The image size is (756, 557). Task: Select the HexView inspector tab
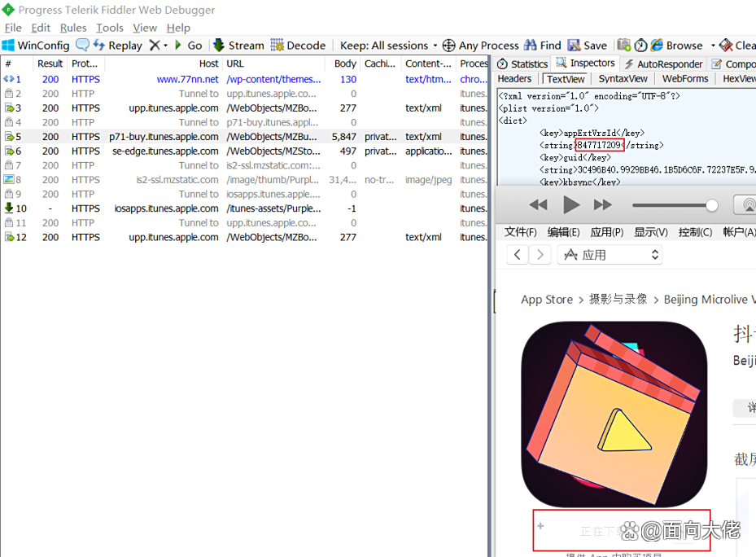(x=739, y=79)
